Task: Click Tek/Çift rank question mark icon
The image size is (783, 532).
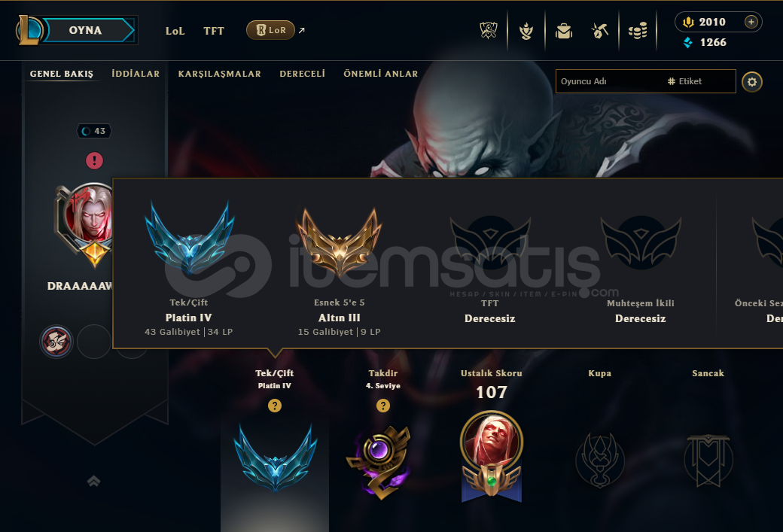Action: 275,406
